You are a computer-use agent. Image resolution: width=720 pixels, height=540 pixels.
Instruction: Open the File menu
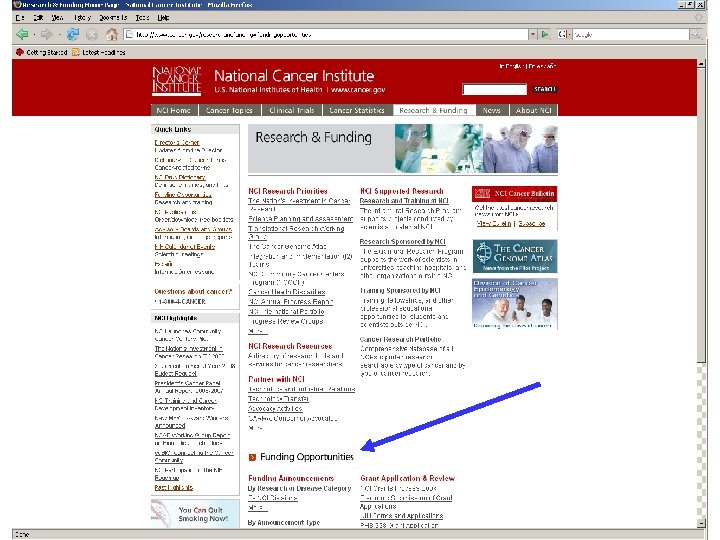pyautogui.click(x=19, y=18)
